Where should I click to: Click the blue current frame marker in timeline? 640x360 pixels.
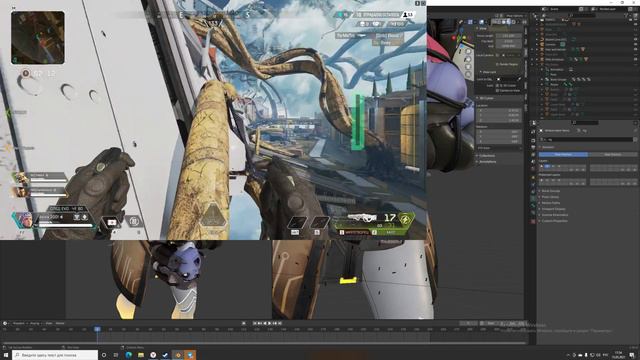click(x=97, y=329)
